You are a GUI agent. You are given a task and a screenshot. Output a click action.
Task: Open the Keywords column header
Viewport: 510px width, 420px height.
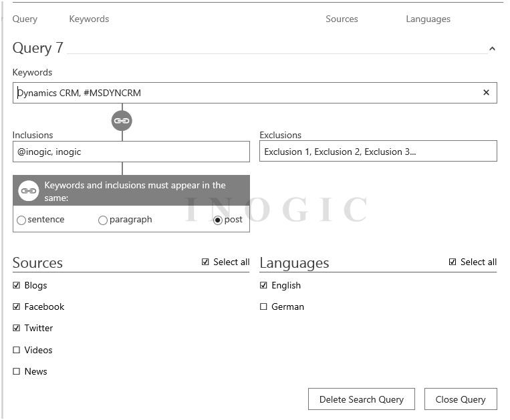pos(89,19)
